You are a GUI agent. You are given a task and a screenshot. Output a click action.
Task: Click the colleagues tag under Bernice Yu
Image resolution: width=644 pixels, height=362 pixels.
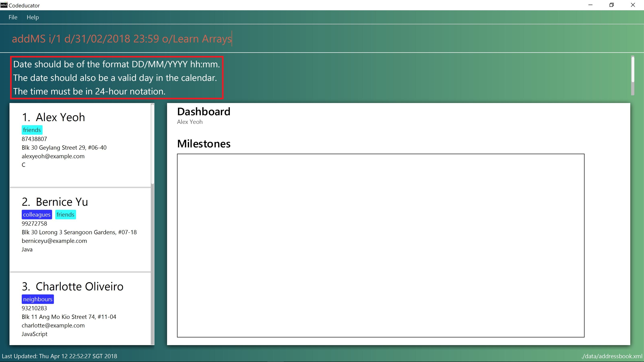tap(37, 215)
